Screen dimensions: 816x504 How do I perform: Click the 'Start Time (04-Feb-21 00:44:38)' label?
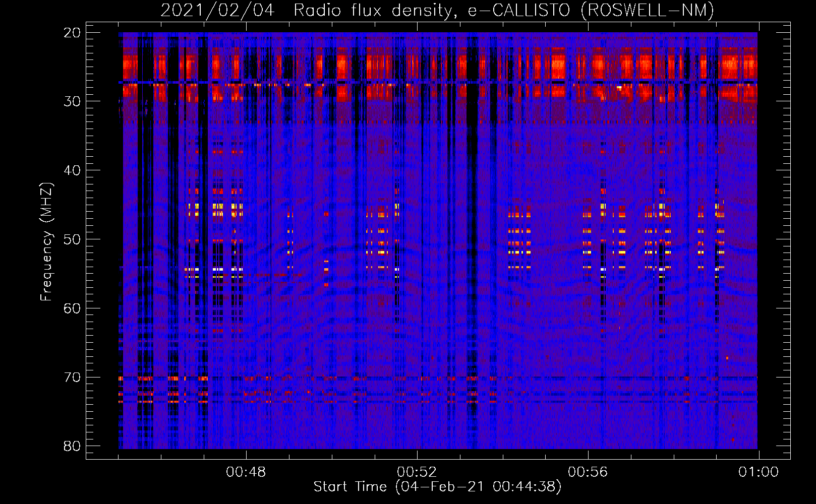[437, 487]
